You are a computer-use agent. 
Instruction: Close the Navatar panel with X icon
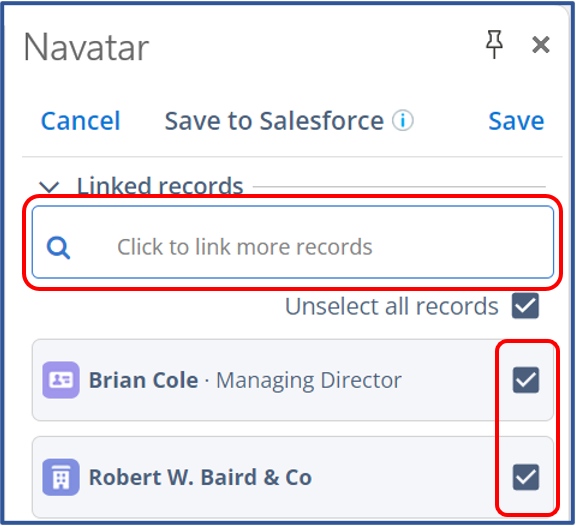coord(541,45)
